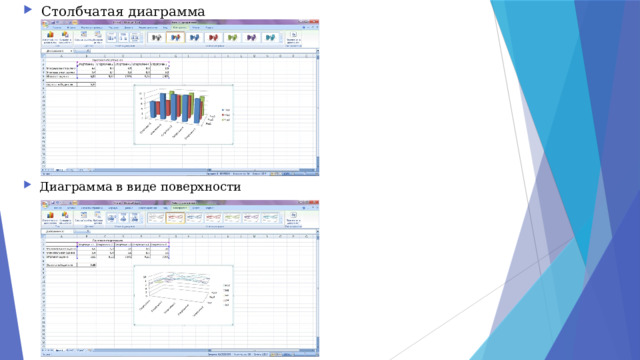Open the Office button in the column-chart window

tap(45, 24)
